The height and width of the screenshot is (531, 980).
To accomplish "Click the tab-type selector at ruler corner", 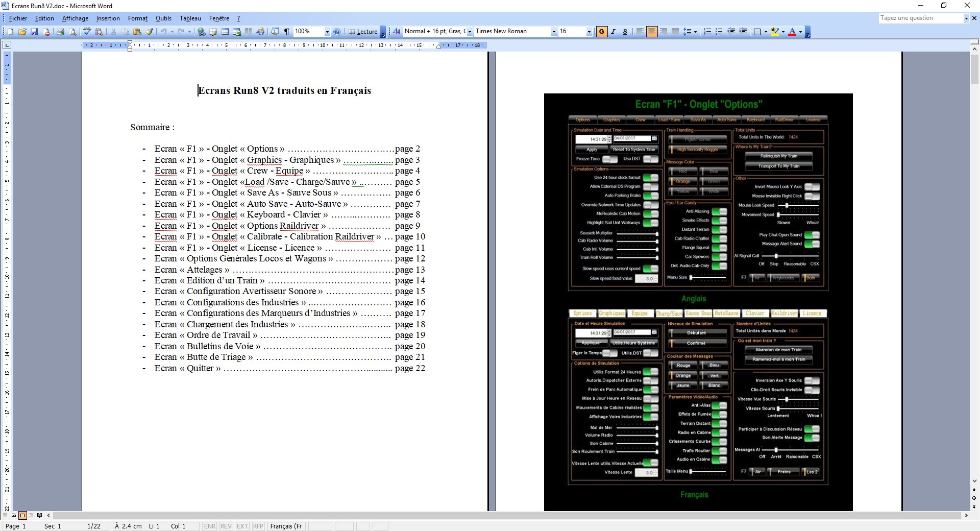I will pos(7,45).
